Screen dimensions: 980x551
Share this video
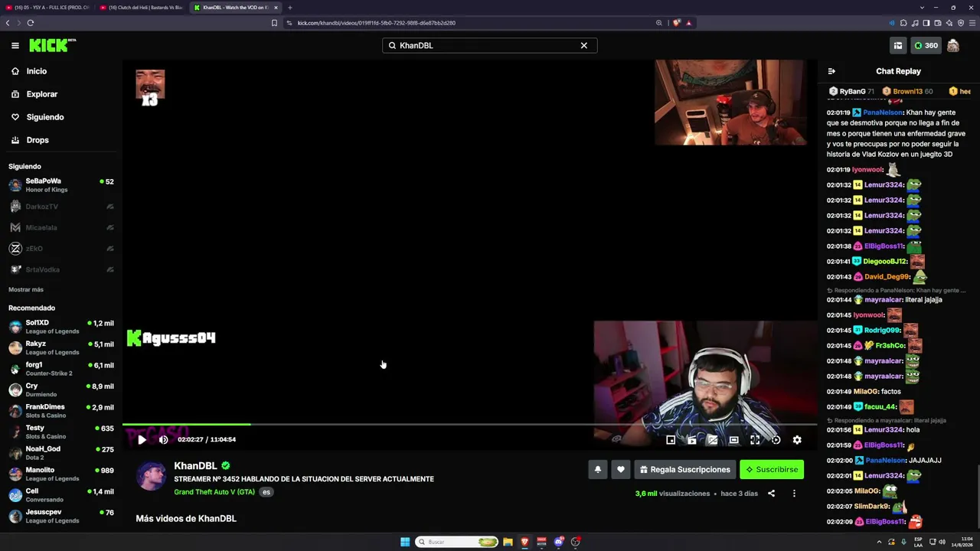[x=771, y=494]
